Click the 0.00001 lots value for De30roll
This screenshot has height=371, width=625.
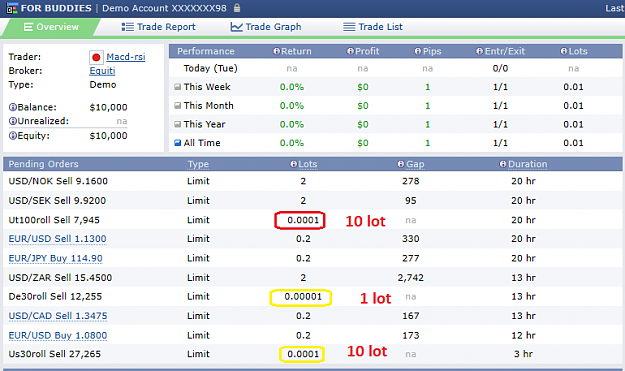tap(303, 296)
